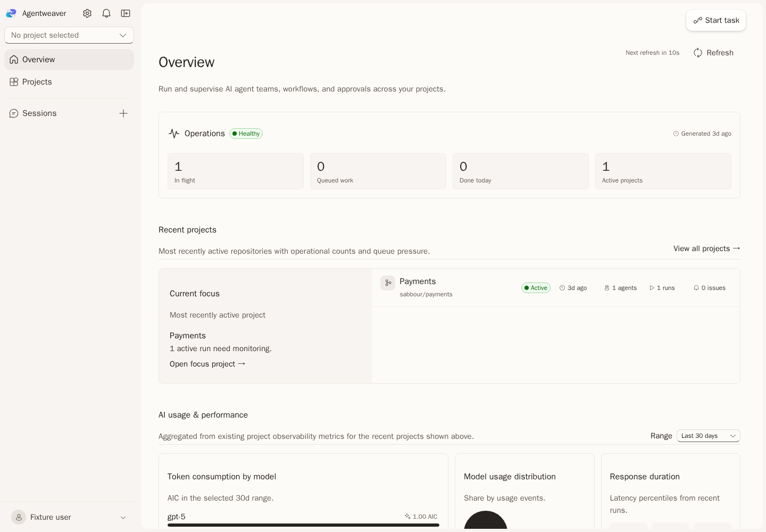
Task: Open Sessions in the sidebar
Action: 39,113
